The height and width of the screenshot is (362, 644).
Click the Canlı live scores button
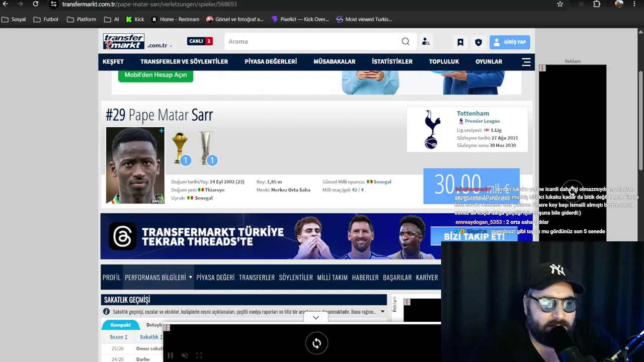(x=200, y=41)
